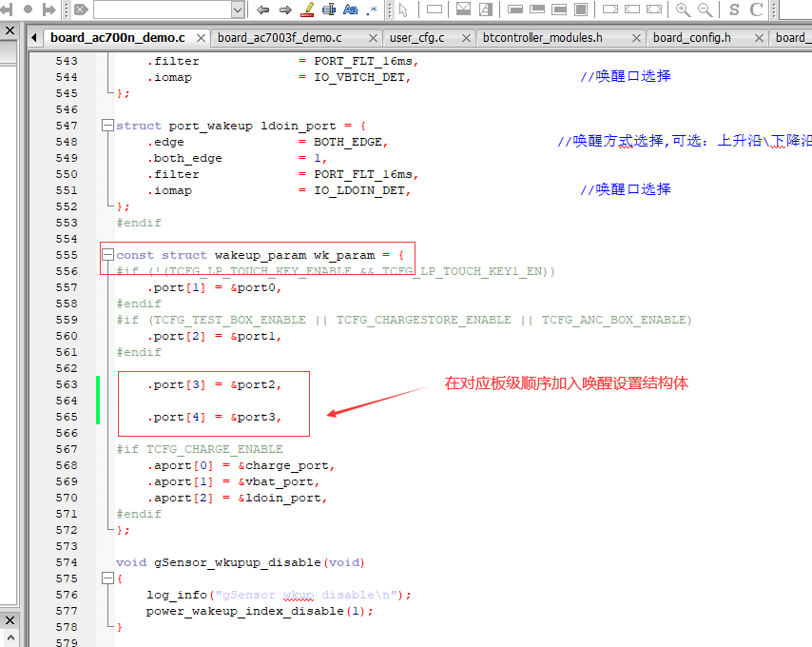Viewport: 812px width, 647px height.
Task: Click the 'S' toolbar icon
Action: [734, 10]
